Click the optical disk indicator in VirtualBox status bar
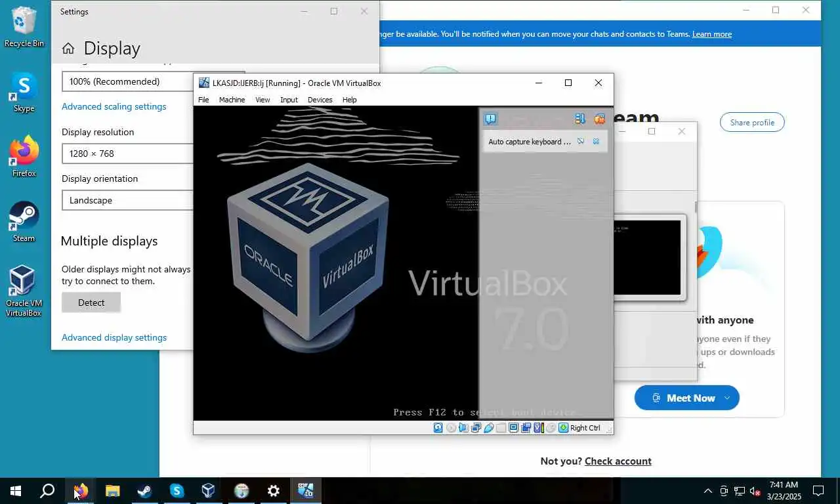The height and width of the screenshot is (504, 840). [x=451, y=428]
